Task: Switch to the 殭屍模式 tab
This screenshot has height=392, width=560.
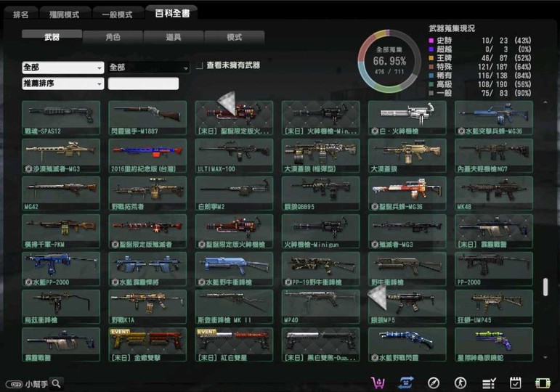Action: 65,15
